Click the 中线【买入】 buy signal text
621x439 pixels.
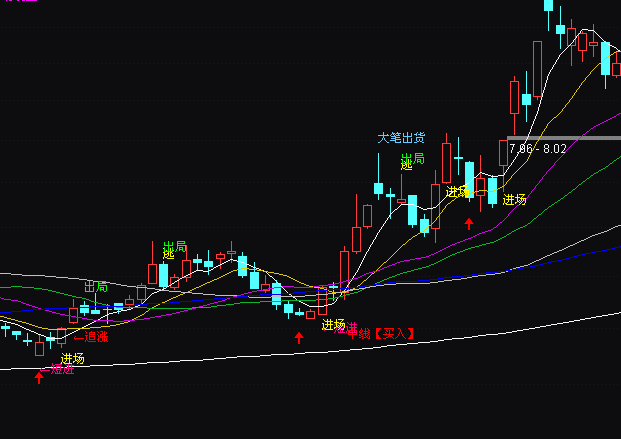pos(384,333)
